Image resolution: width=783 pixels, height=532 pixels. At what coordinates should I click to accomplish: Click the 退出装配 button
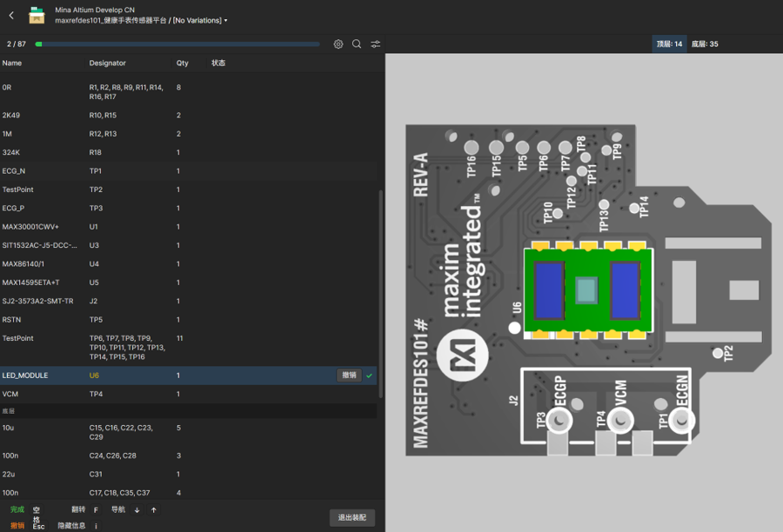[x=352, y=517]
